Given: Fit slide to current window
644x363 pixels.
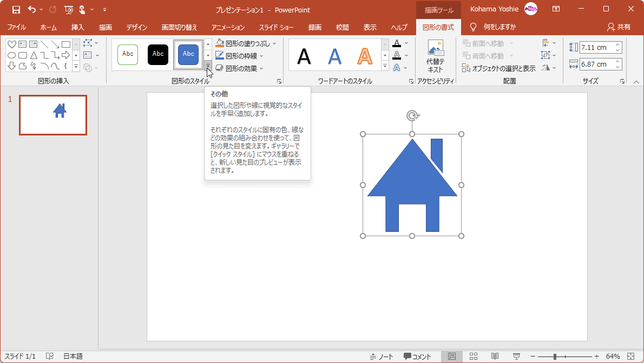Looking at the screenshot, I should (x=631, y=356).
